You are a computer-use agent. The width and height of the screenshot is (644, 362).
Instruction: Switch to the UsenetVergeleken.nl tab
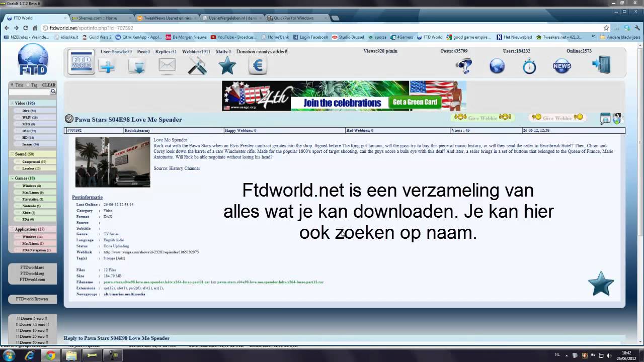233,18
